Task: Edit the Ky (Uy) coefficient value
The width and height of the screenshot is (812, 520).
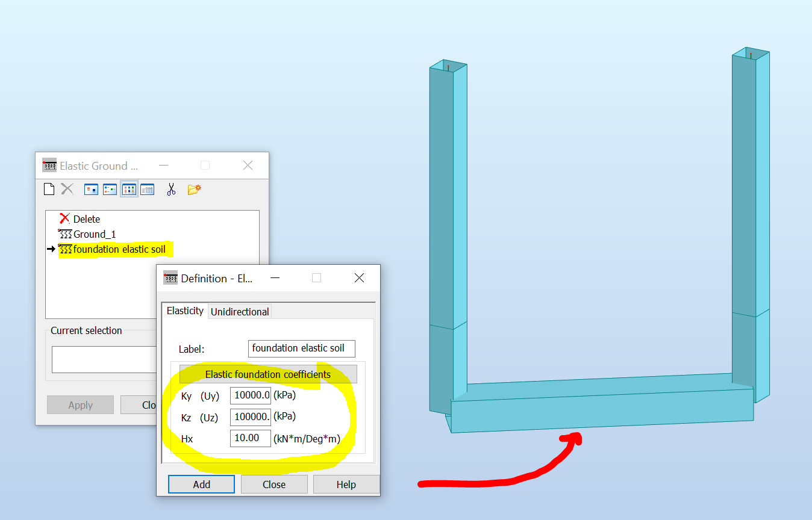Action: click(250, 395)
